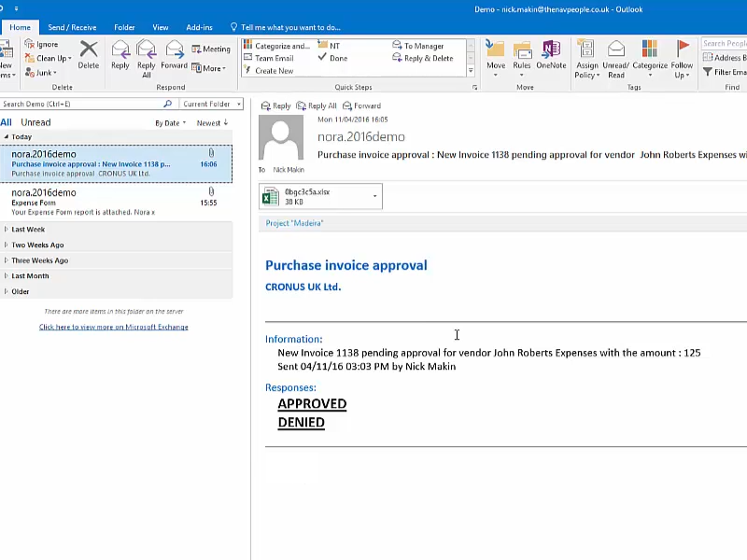Run the Team Email quick step
The image size is (747, 560).
(x=269, y=58)
